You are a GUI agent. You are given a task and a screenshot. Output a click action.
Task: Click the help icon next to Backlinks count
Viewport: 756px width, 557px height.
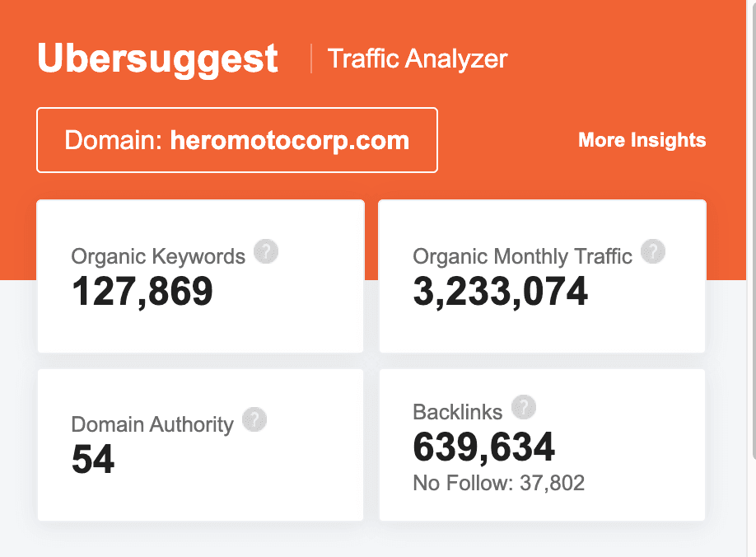(524, 407)
